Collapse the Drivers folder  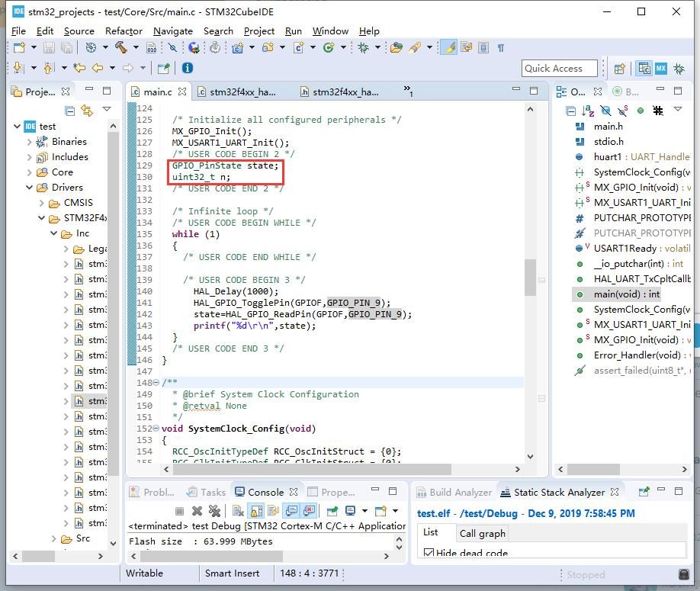click(29, 188)
